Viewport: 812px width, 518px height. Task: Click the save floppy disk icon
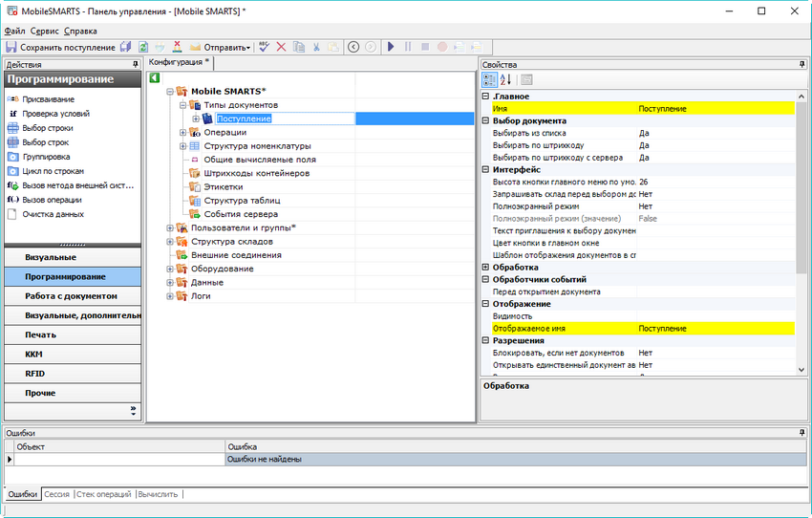(x=11, y=47)
